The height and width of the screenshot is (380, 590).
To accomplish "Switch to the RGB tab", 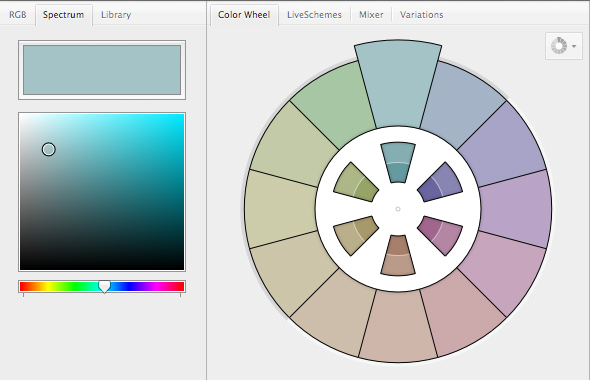I will tap(18, 15).
